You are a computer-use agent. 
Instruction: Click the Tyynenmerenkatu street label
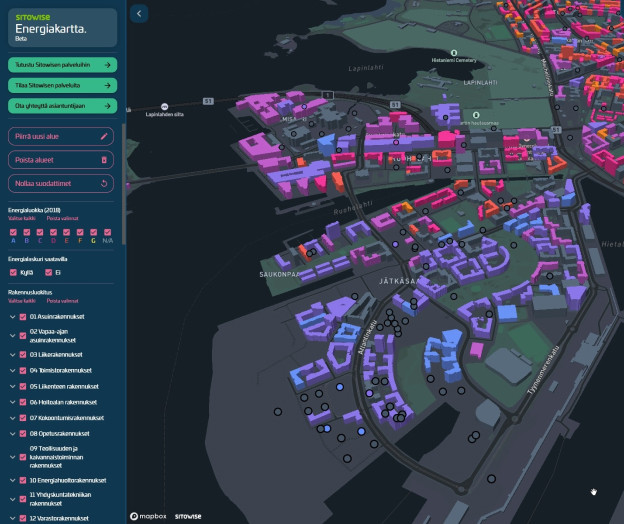point(544,370)
